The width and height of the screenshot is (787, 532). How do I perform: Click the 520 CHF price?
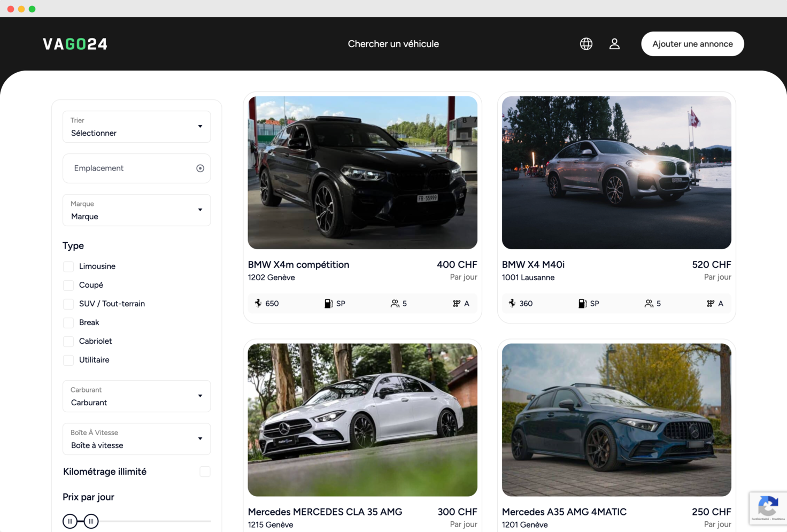pos(711,265)
